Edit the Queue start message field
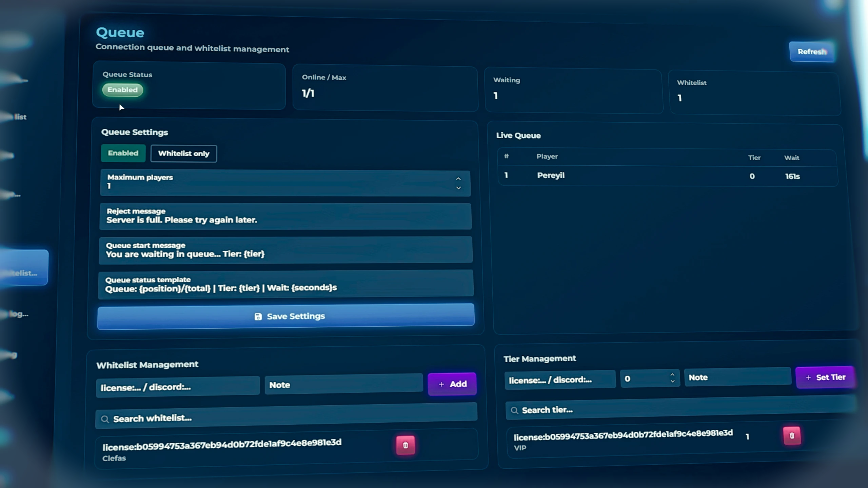 click(285, 250)
